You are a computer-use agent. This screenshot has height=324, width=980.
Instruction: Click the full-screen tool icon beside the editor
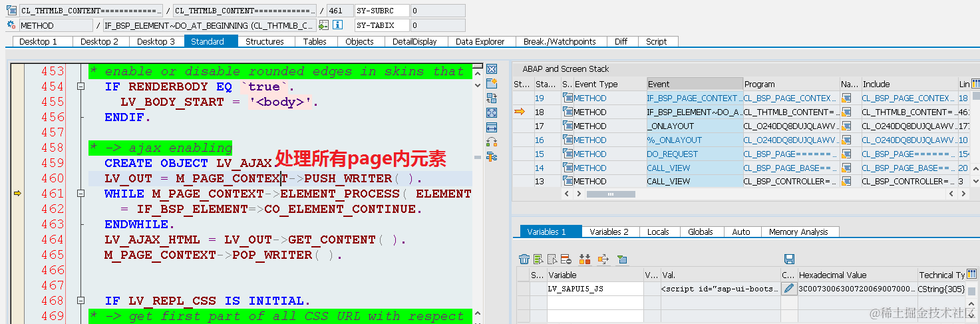(492, 113)
